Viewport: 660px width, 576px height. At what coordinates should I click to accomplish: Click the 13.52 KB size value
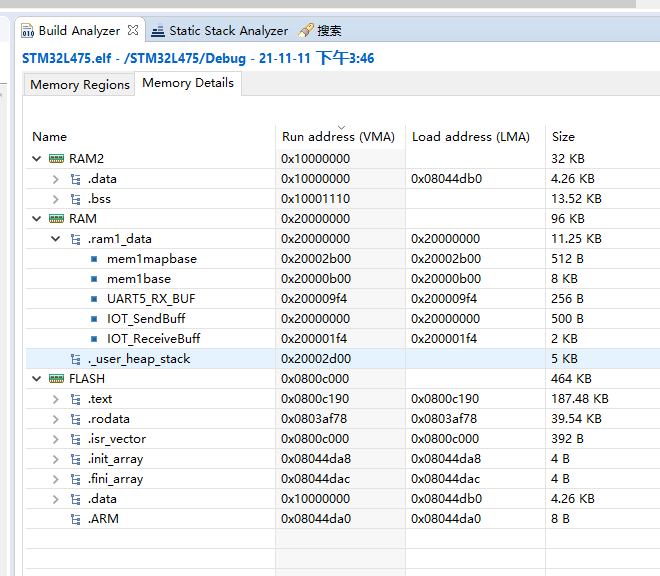click(576, 199)
